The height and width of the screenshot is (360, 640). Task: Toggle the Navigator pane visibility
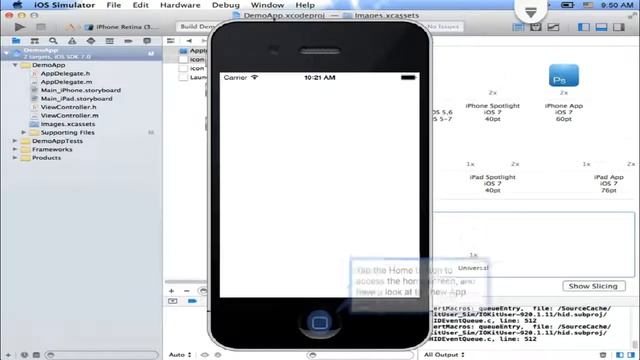click(x=584, y=27)
